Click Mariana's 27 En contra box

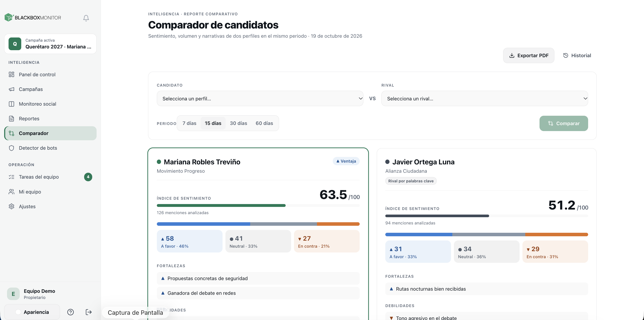pos(327,241)
